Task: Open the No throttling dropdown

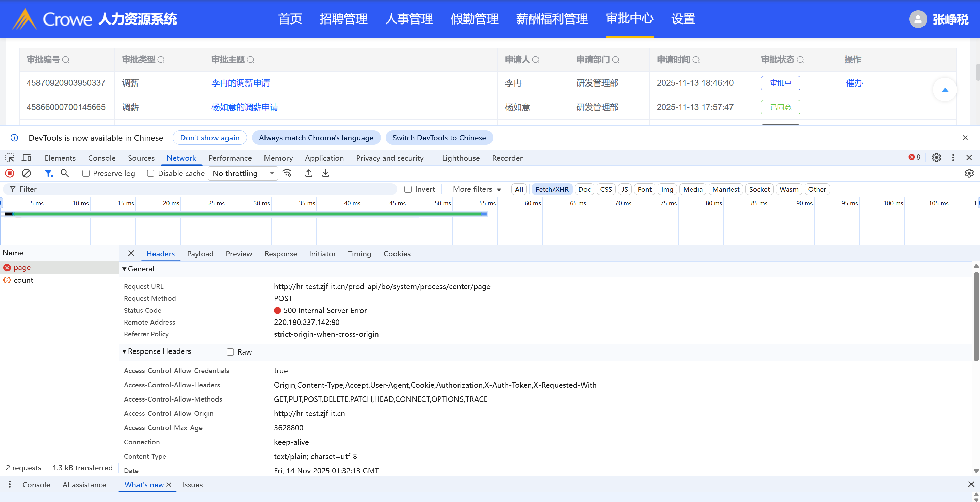Action: (x=243, y=174)
